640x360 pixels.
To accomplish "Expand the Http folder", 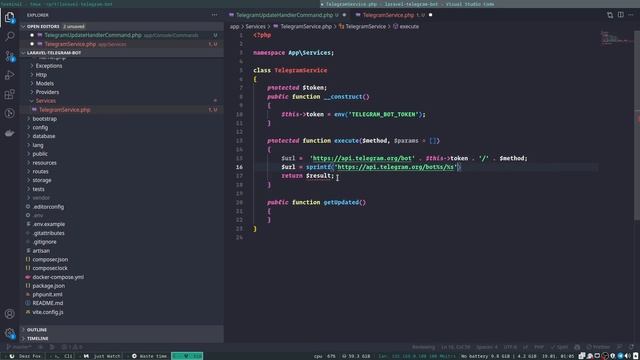I will click(41, 75).
